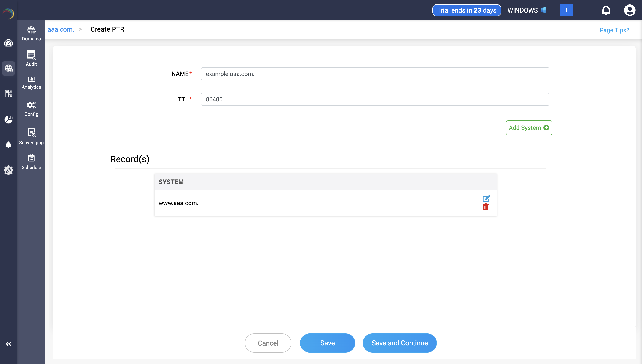Open the wrench gear settings icon
Image resolution: width=642 pixels, height=364 pixels.
click(8, 170)
